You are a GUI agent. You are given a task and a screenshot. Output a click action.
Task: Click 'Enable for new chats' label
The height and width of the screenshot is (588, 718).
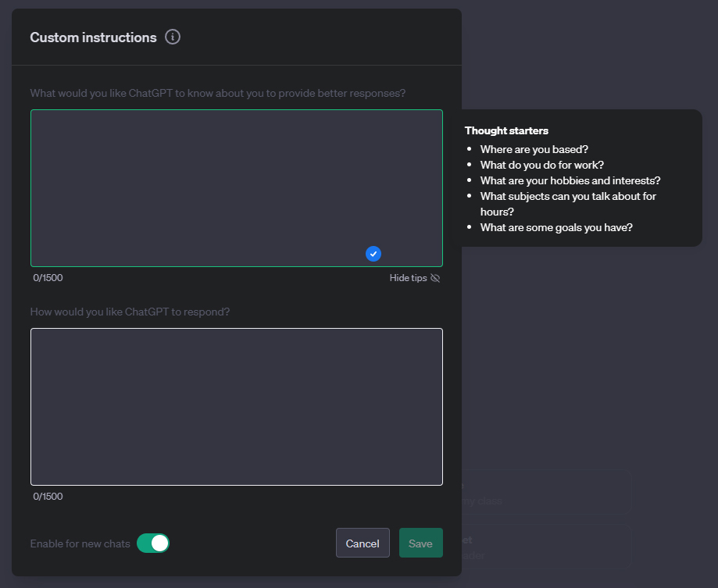[80, 543]
